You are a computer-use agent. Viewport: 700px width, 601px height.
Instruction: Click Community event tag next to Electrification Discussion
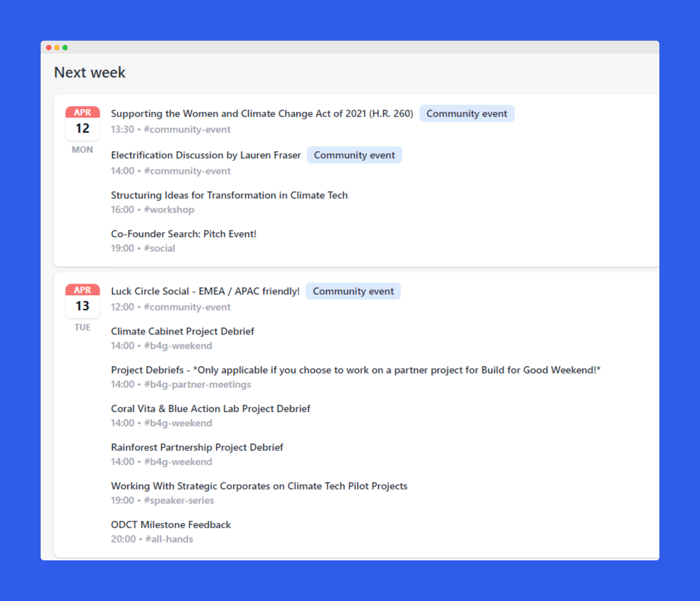tap(354, 155)
